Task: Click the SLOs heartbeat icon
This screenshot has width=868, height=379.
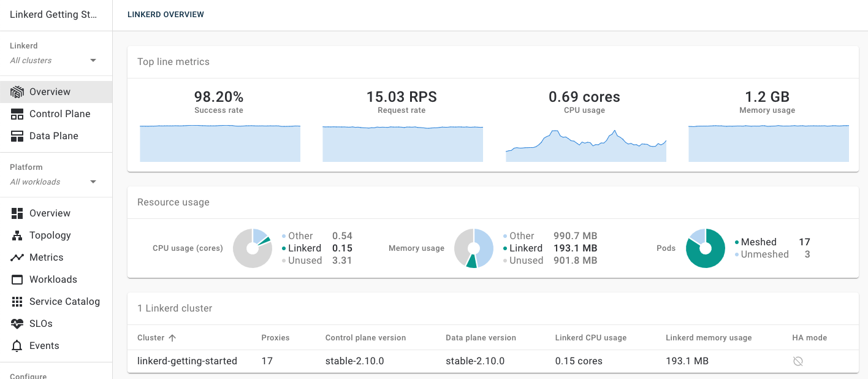Action: point(17,324)
